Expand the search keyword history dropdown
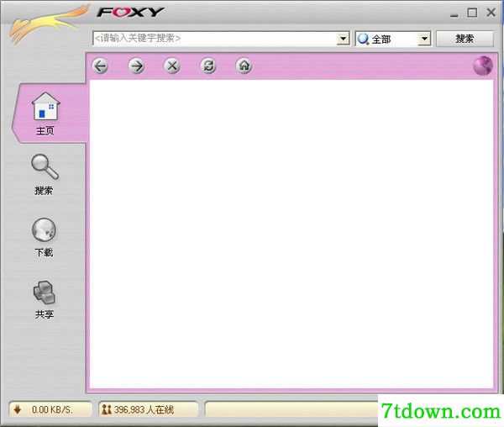Image resolution: width=504 pixels, height=427 pixels. coord(343,39)
